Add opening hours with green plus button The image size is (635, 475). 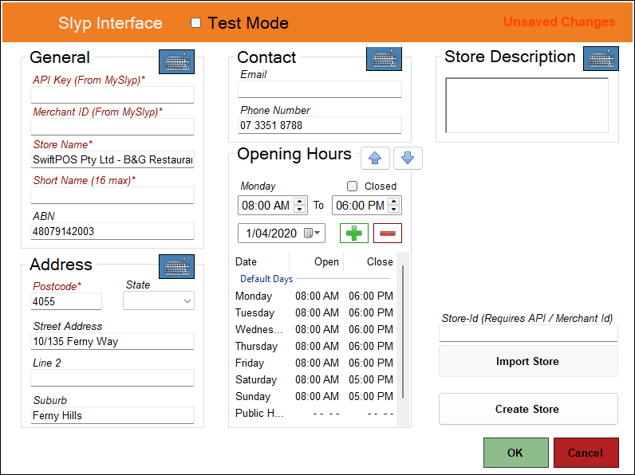tap(354, 233)
